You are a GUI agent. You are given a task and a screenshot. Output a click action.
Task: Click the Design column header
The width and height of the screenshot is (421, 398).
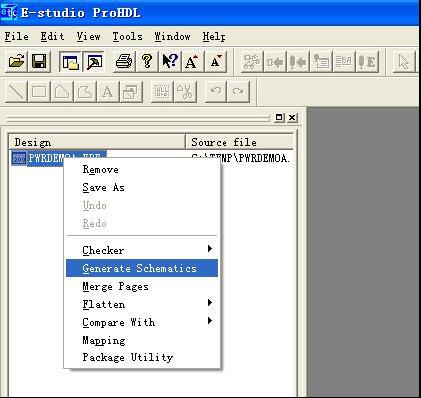pos(97,142)
